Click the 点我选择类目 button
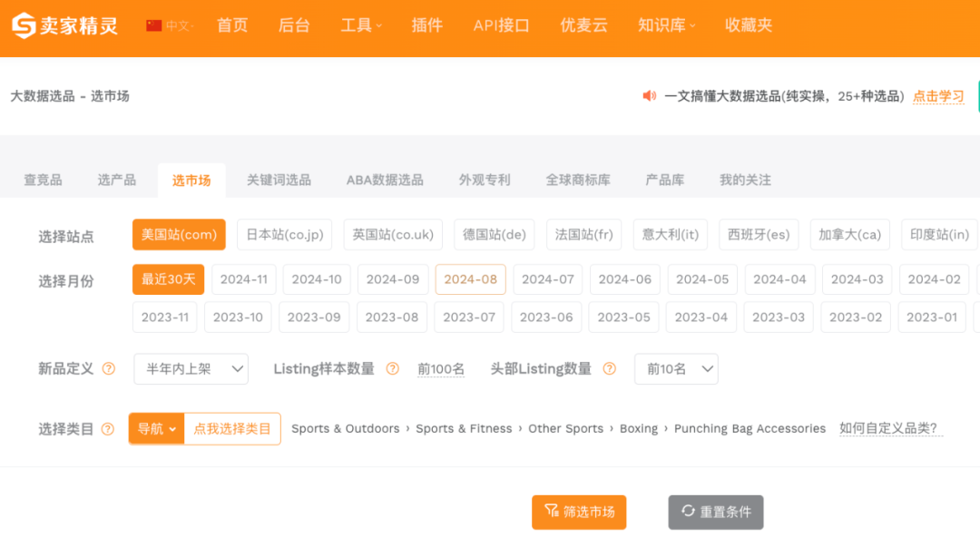 tap(232, 429)
